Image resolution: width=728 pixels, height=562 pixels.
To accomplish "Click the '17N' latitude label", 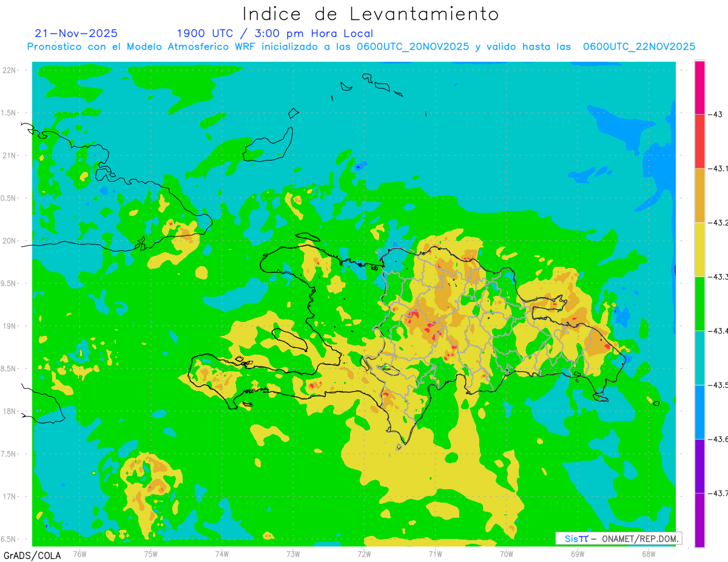I will click(9, 497).
